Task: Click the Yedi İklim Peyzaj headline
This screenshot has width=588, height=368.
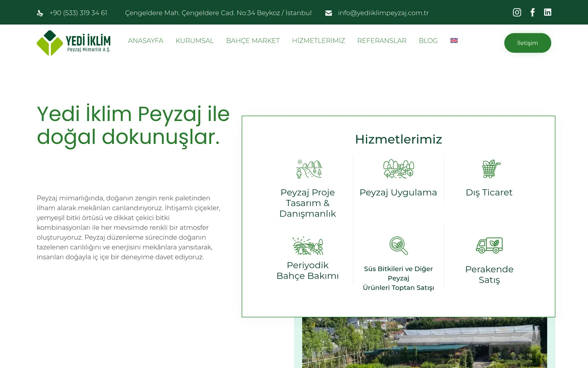Action: (x=133, y=125)
